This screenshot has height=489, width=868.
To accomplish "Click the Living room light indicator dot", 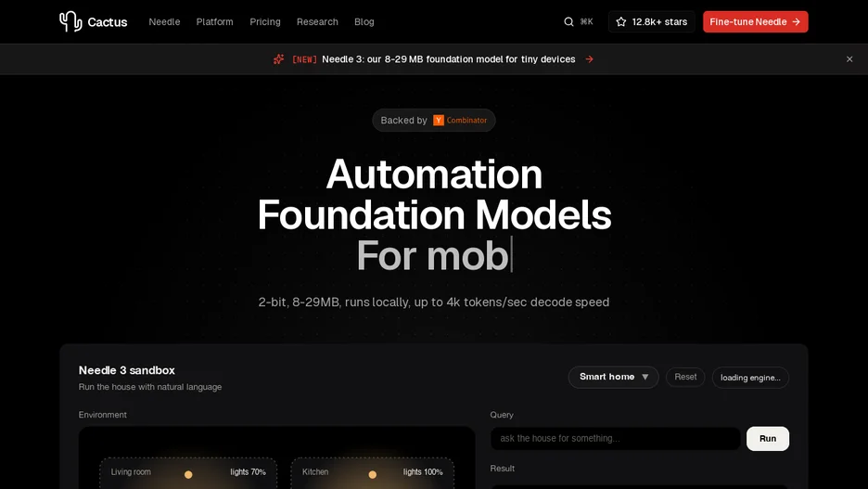I will click(x=188, y=474).
